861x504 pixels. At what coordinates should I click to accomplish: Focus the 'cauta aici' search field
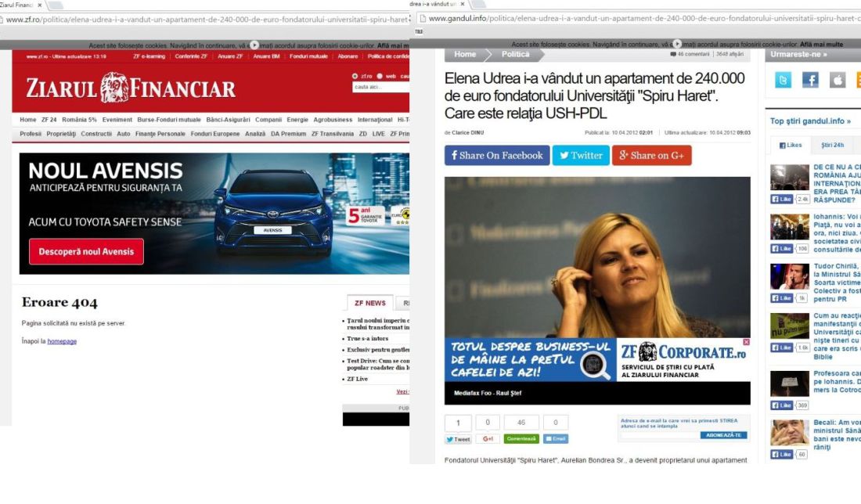click(380, 87)
